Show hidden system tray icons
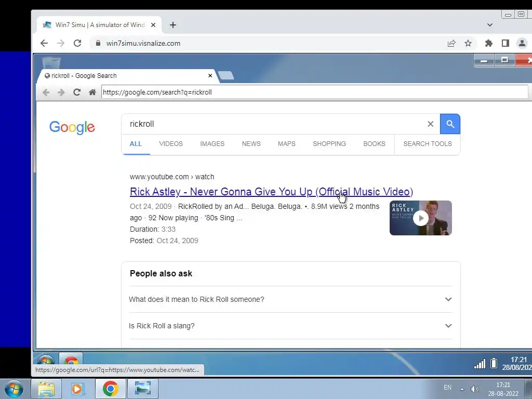This screenshot has width=532, height=399. pyautogui.click(x=462, y=389)
